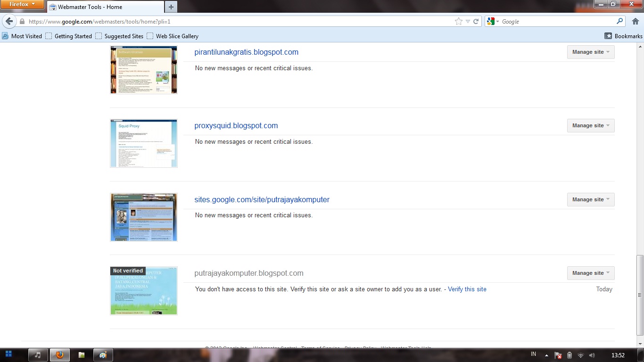Open a new tab with plus button
Viewport: 644px width, 362px height.
coord(171,7)
